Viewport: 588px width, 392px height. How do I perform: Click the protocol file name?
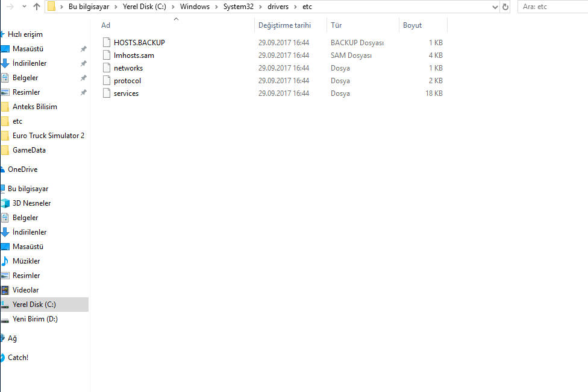[x=127, y=81]
